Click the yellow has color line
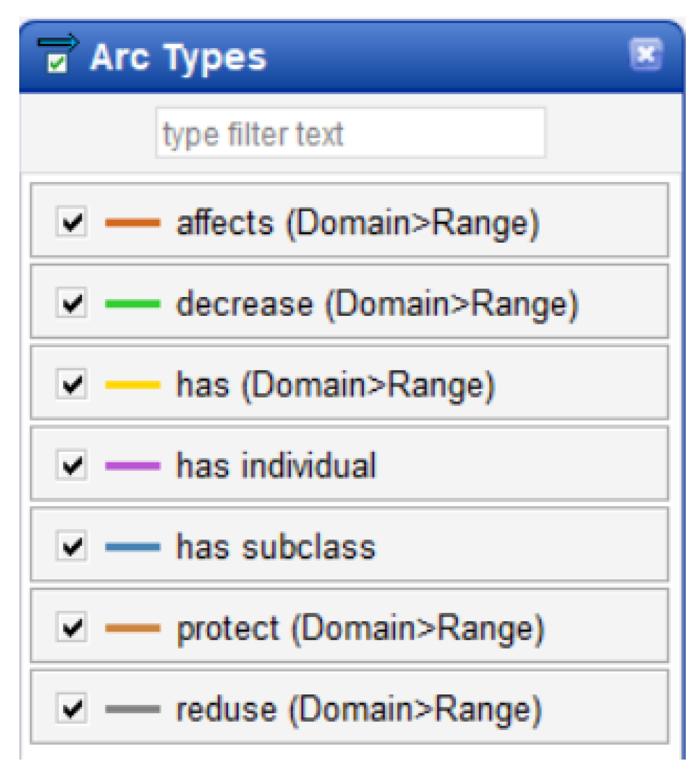The width and height of the screenshot is (700, 782). coord(132,385)
